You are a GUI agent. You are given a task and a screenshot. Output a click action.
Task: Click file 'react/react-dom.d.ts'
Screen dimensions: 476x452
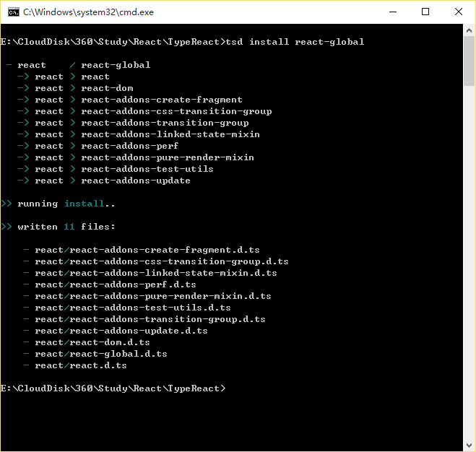point(92,342)
